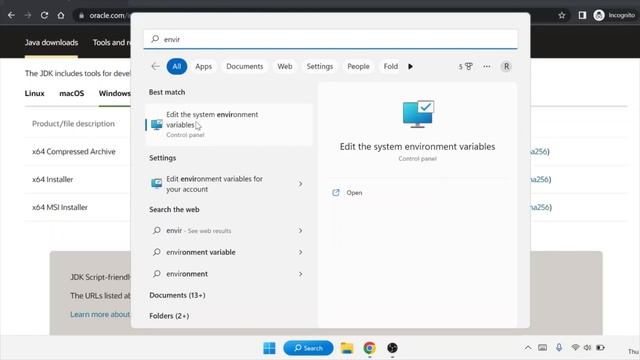This screenshot has width=640, height=360.
Task: Expand the environment variable suggestion chevron
Action: 300,252
